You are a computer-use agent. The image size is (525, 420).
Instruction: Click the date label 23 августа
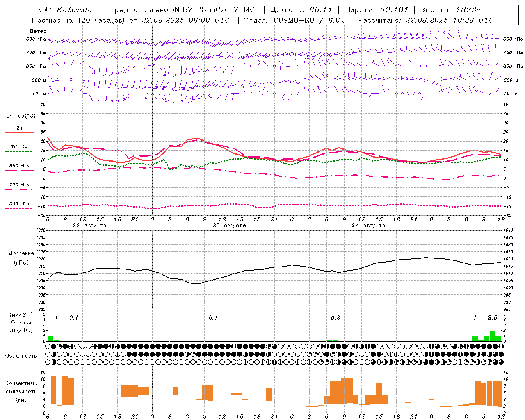click(229, 226)
